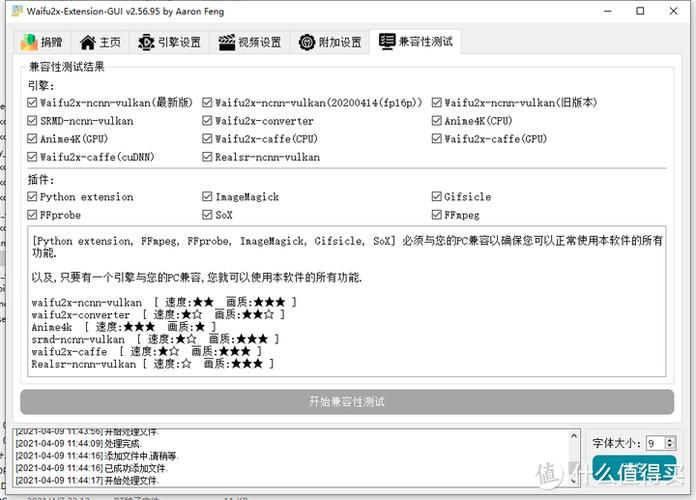696x500 pixels.
Task: Toggle FFprobe checkbox
Action: (x=32, y=215)
